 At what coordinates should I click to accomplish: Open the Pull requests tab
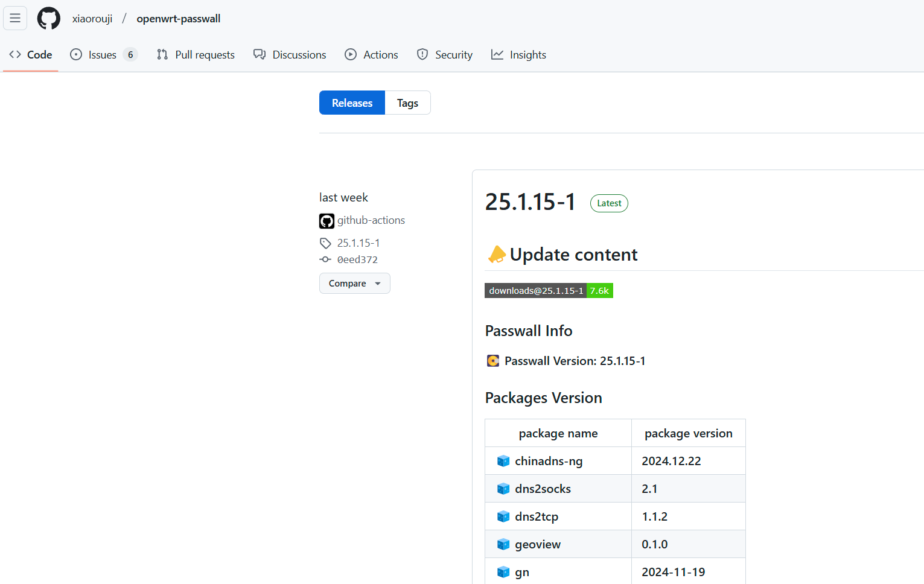(x=196, y=55)
